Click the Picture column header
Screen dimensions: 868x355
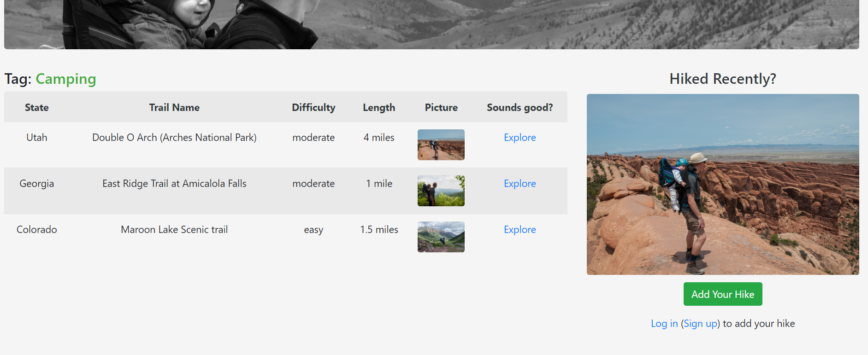pos(441,107)
